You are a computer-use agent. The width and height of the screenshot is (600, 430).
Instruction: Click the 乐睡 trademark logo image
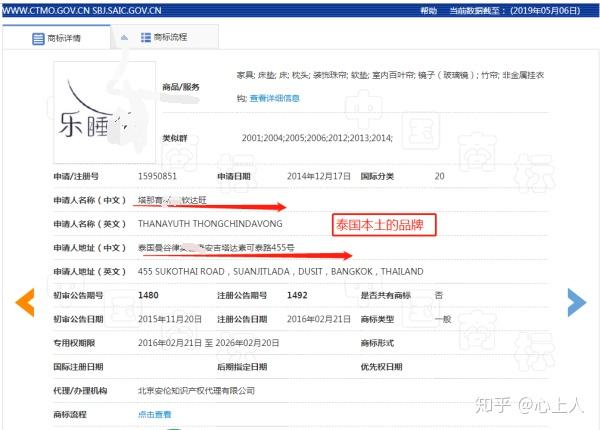click(x=105, y=112)
